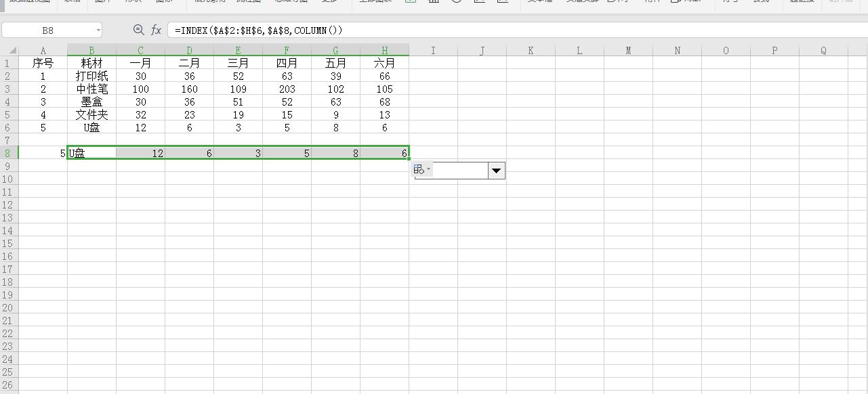The width and height of the screenshot is (868, 394).
Task: Click the 五月 header cell
Action: pos(336,63)
